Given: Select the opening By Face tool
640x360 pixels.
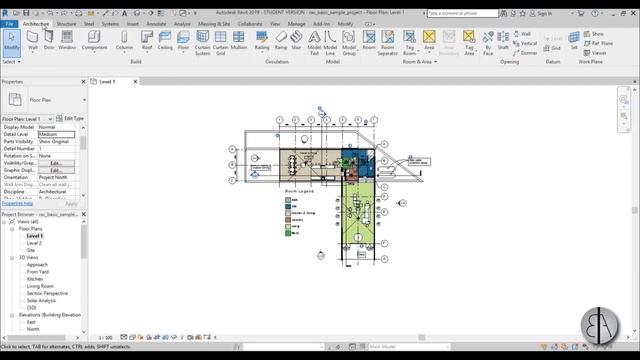Looking at the screenshot, I should [488, 42].
